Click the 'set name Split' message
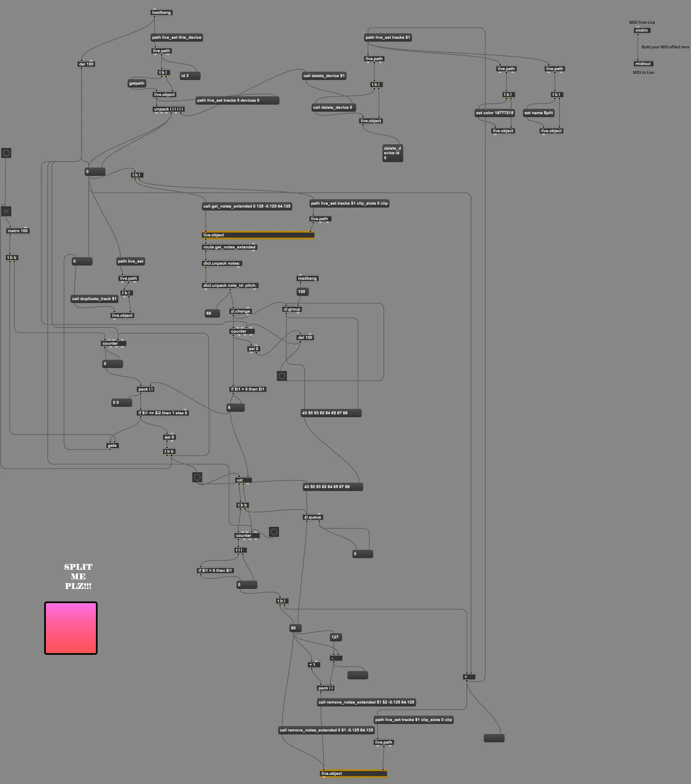Screen dimensions: 691x784 click(539, 113)
